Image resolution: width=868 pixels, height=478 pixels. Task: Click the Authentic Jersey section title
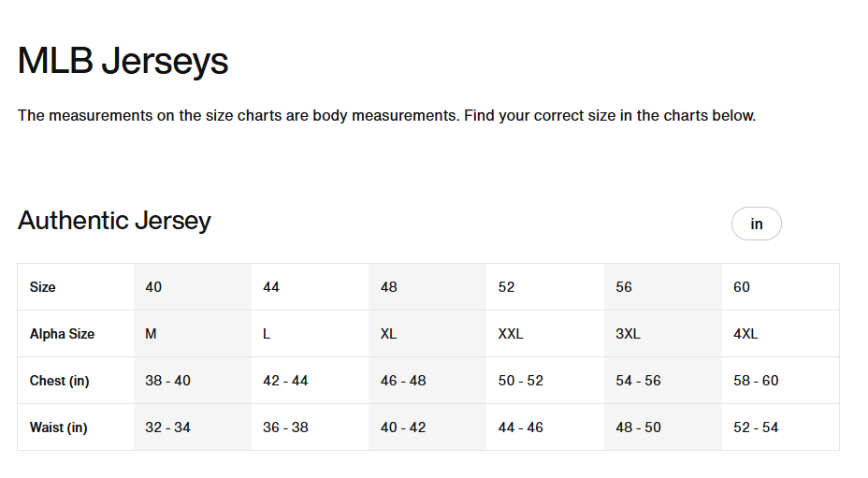coord(114,221)
